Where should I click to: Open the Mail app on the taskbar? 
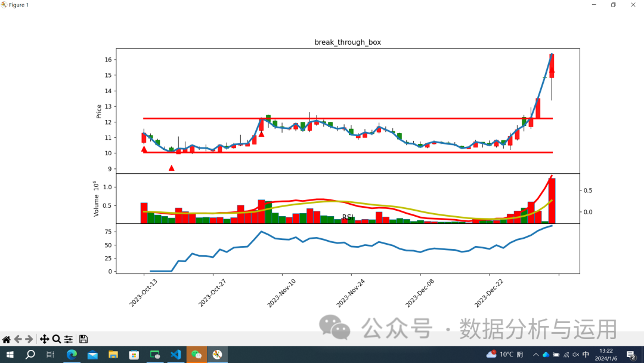[92, 355]
